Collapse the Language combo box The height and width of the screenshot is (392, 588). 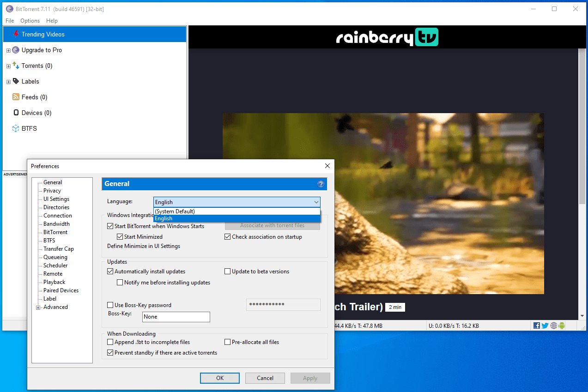click(x=316, y=202)
